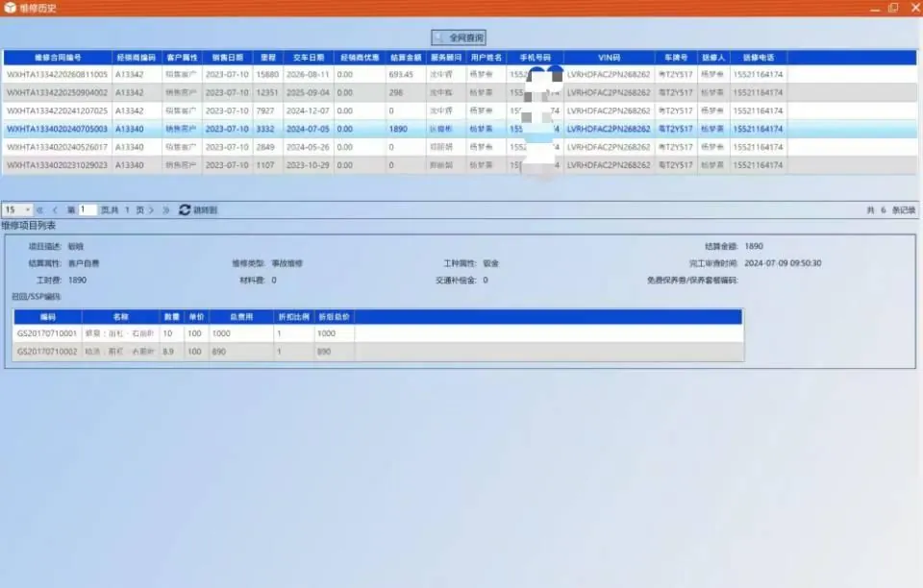
Task: Click the delivery date 2024-12-07 cell
Action: pos(308,111)
